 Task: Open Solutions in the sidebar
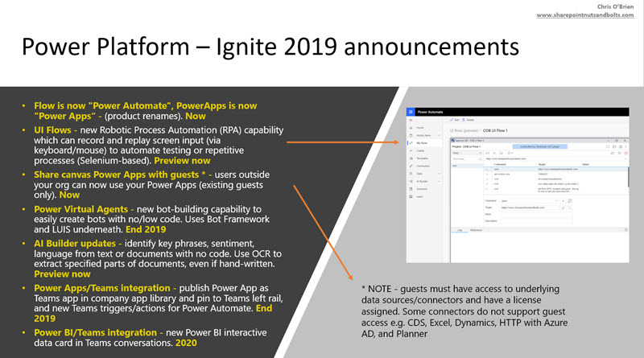pos(422,189)
